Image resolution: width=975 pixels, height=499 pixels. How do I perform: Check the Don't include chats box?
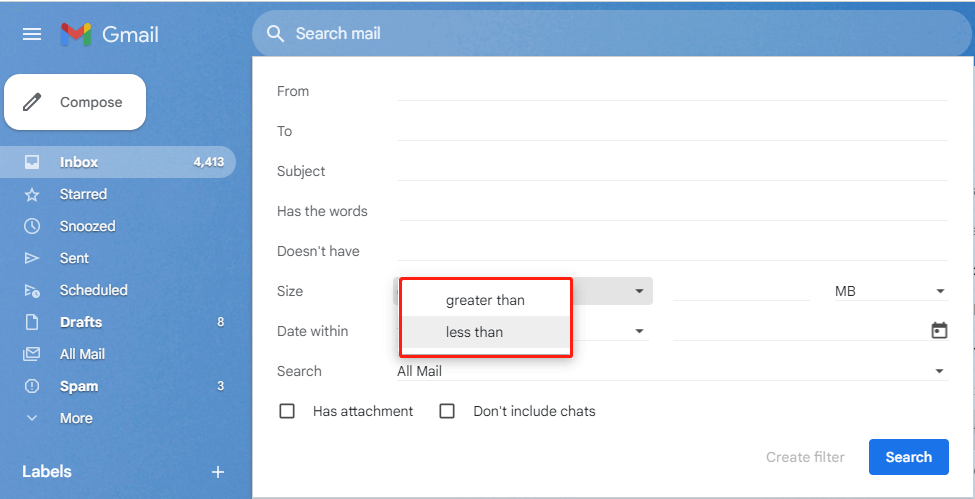[x=447, y=411]
